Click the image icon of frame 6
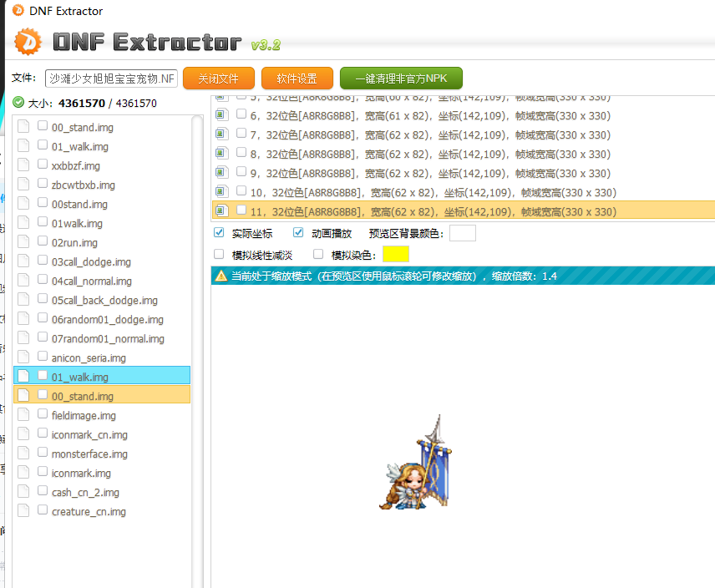Viewport: 715px width, 588px height. [x=221, y=115]
